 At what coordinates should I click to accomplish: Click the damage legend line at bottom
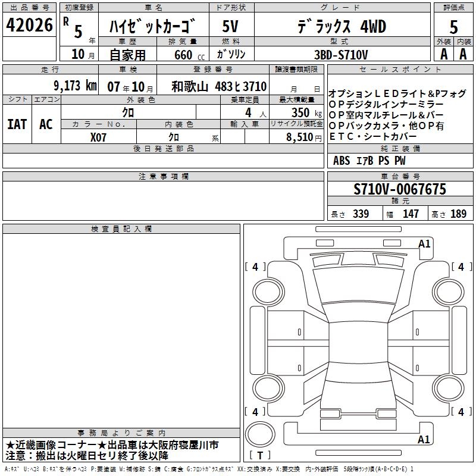[x=209, y=469]
